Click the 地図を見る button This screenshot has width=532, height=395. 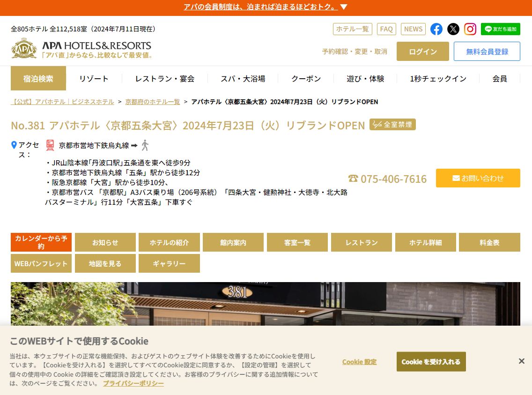point(105,263)
